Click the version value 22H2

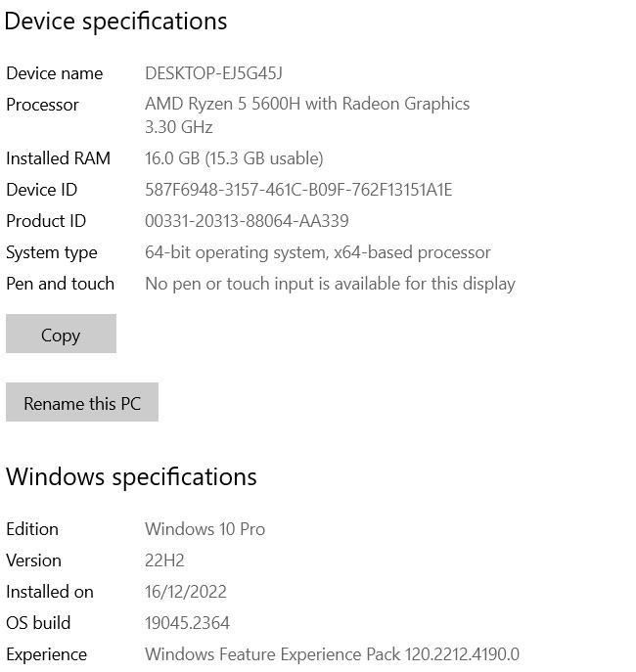coord(164,560)
